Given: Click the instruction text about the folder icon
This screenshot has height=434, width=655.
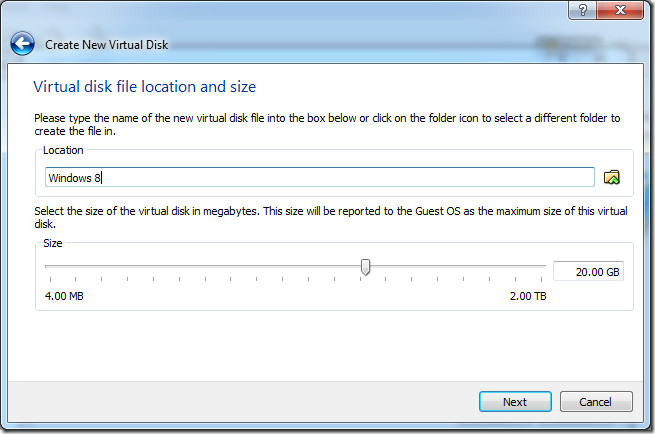Looking at the screenshot, I should 327,124.
